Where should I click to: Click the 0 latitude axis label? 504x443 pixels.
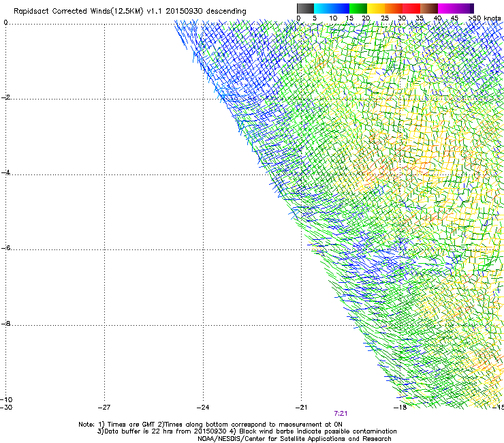tap(5, 22)
